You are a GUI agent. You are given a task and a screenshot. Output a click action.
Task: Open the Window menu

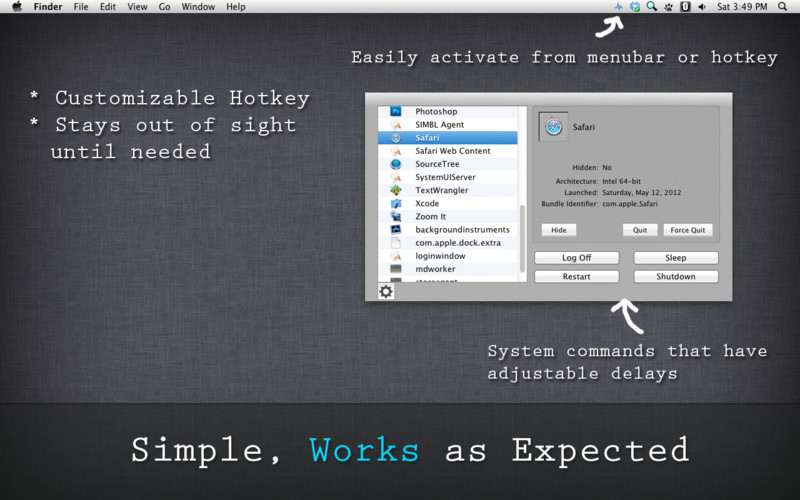point(198,7)
